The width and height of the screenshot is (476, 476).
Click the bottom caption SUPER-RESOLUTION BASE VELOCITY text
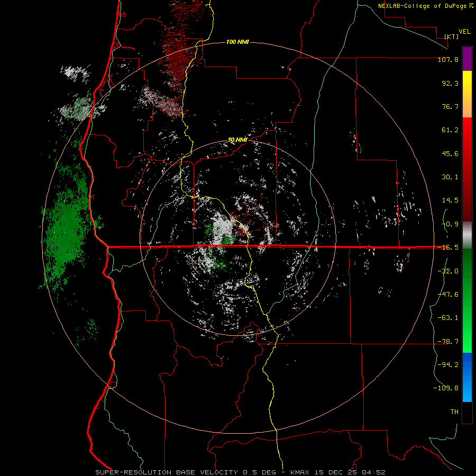click(167, 472)
